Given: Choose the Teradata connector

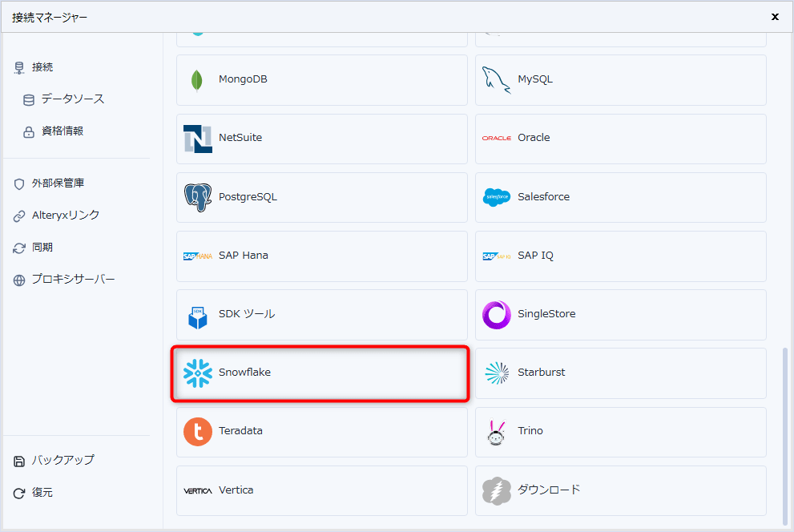Looking at the screenshot, I should pyautogui.click(x=320, y=431).
